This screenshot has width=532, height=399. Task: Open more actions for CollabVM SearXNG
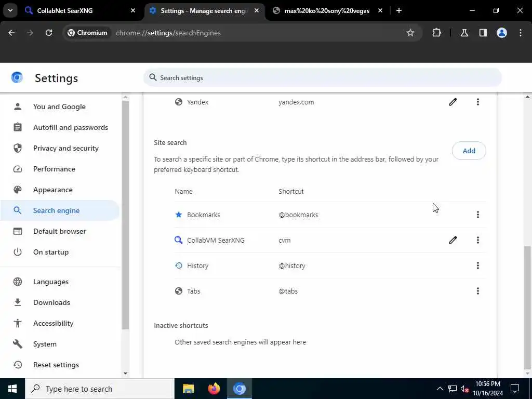click(x=478, y=240)
